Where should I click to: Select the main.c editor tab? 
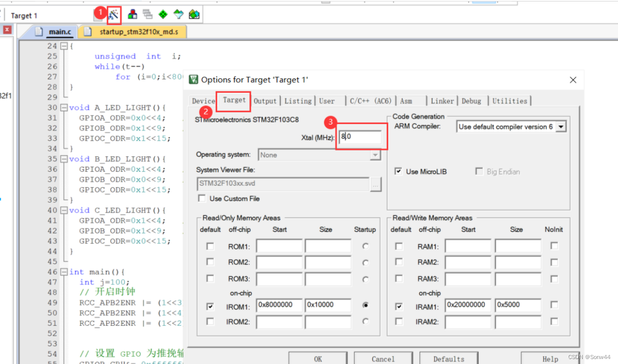point(54,32)
